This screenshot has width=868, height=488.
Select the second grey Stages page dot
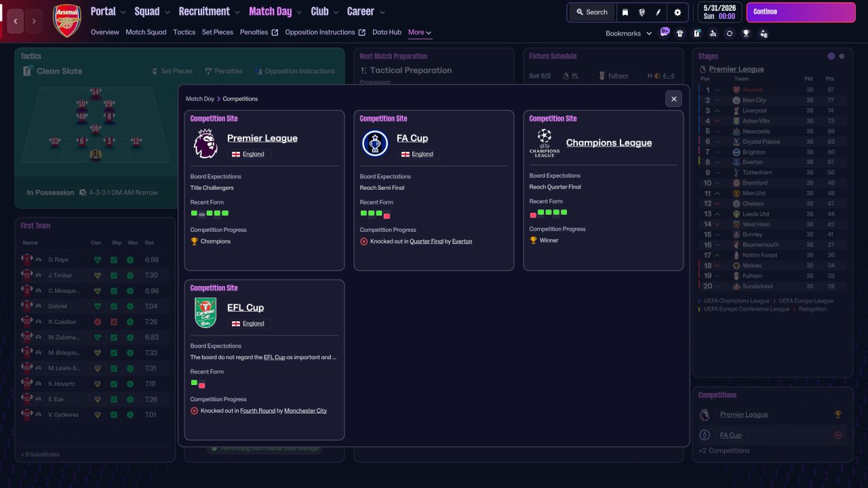coord(842,56)
